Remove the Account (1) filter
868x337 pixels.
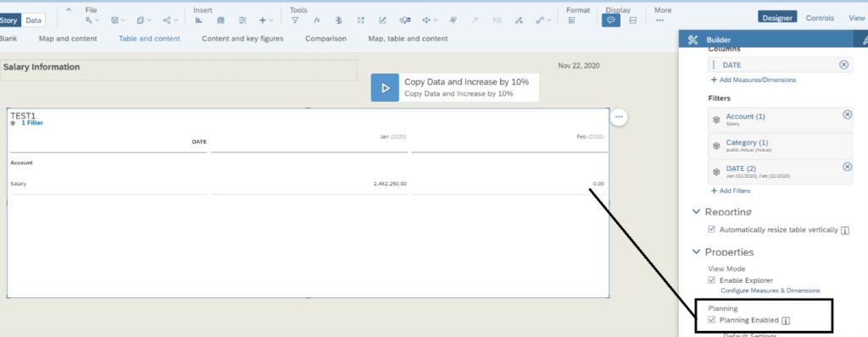[x=847, y=114]
